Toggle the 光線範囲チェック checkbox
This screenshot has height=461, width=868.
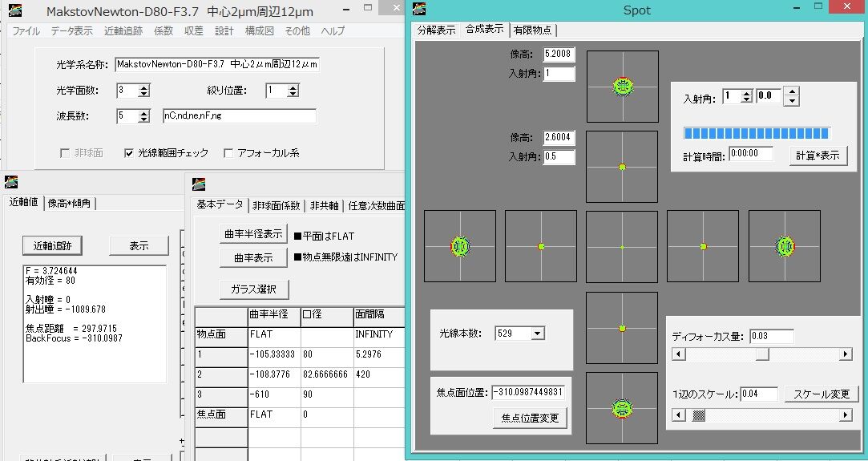(x=129, y=153)
